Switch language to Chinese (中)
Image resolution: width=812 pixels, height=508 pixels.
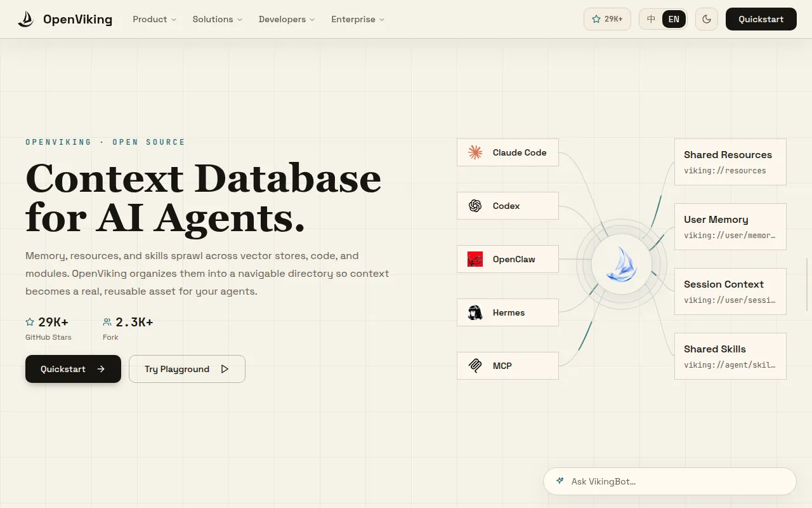651,19
